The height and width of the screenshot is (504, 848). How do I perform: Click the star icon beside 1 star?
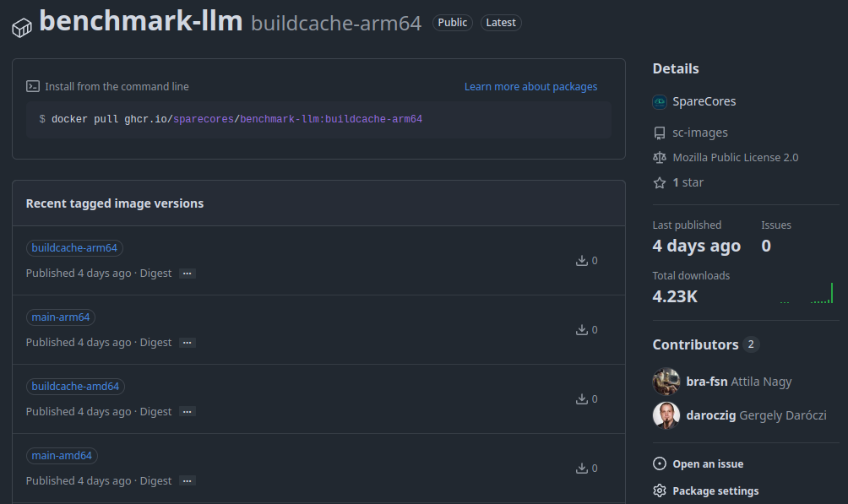point(660,183)
